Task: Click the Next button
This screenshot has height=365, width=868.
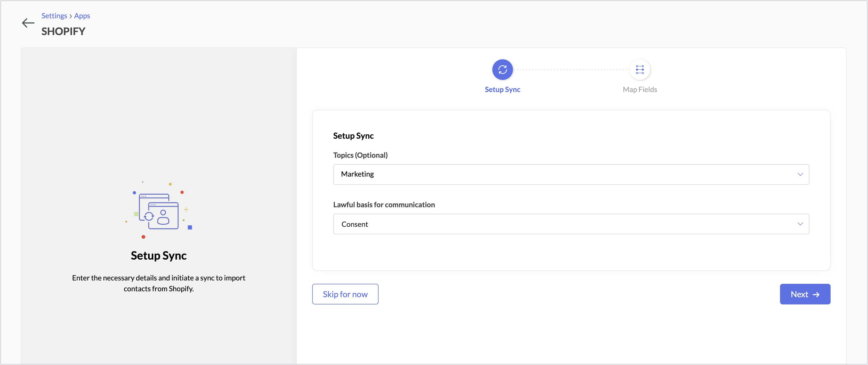Action: tap(805, 294)
